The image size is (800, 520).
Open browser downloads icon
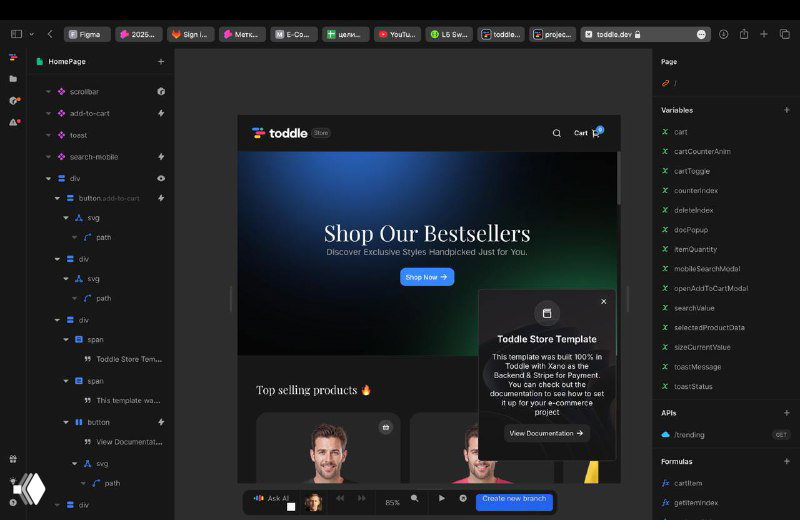coord(723,34)
